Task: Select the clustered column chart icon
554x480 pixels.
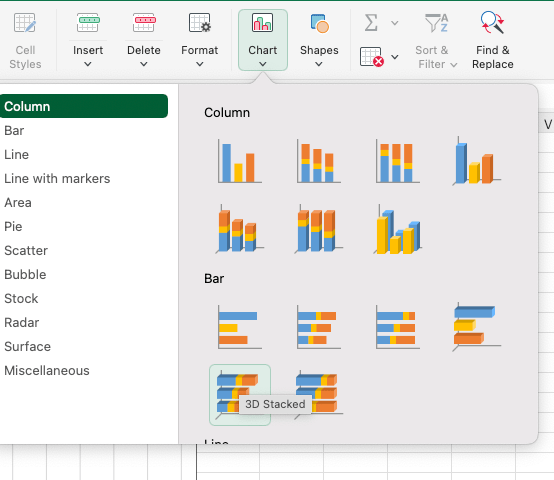Action: [x=240, y=161]
